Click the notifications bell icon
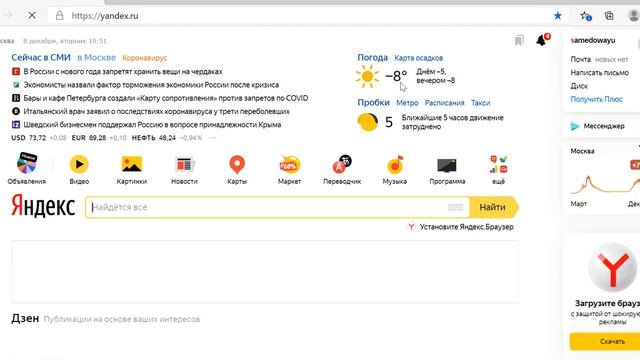 (x=542, y=40)
